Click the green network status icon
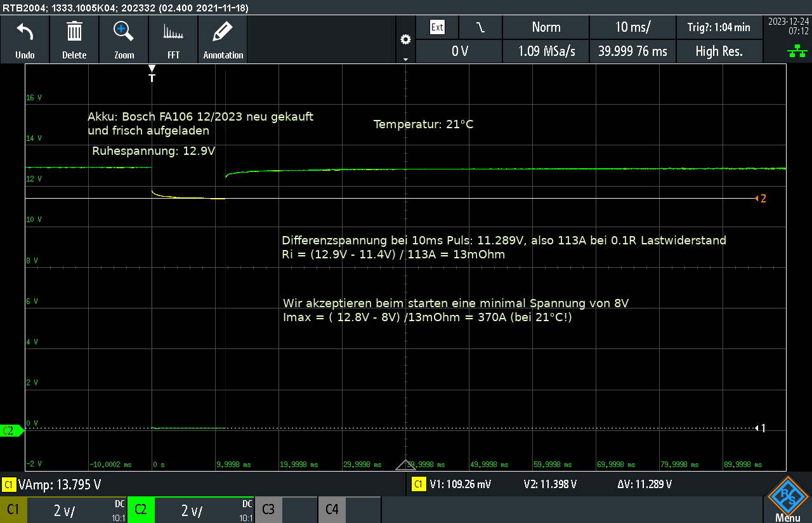 797,52
